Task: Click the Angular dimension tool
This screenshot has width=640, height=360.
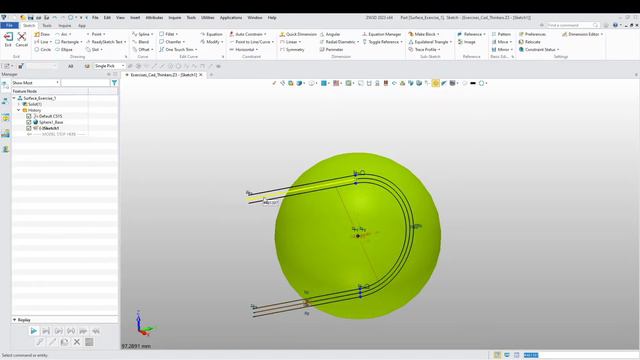Action: click(x=330, y=34)
